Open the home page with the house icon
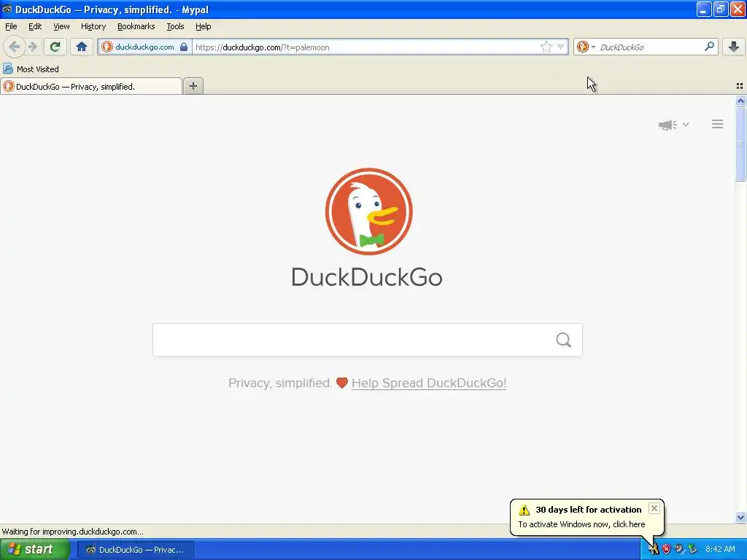 pyautogui.click(x=82, y=47)
